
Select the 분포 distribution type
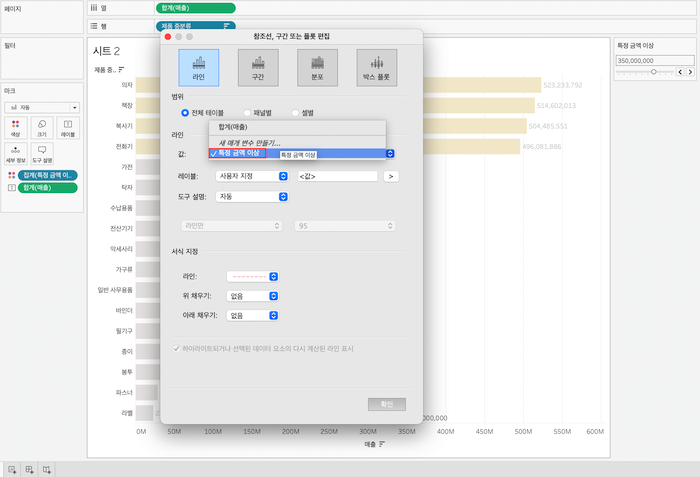317,68
